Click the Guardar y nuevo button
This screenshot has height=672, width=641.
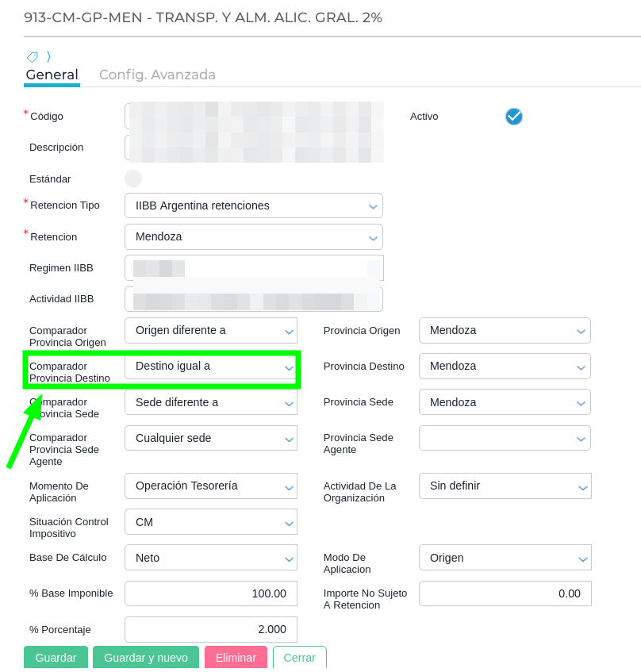click(x=146, y=658)
